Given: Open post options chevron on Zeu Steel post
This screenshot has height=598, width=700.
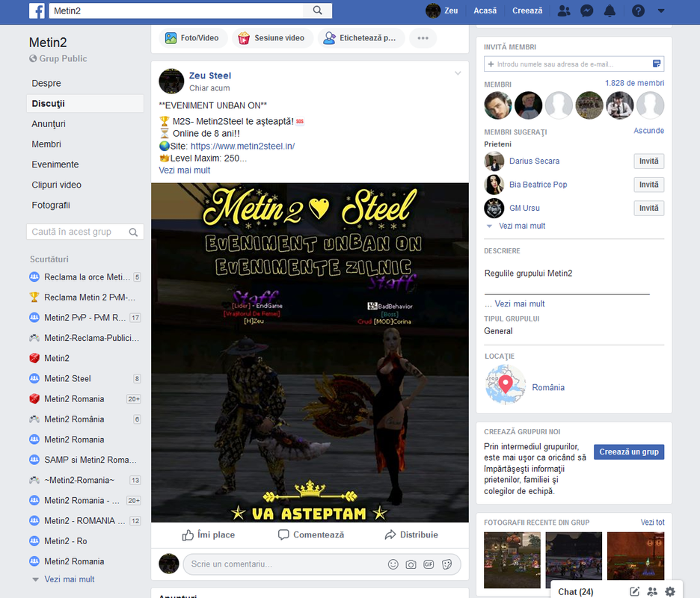Looking at the screenshot, I should (458, 73).
